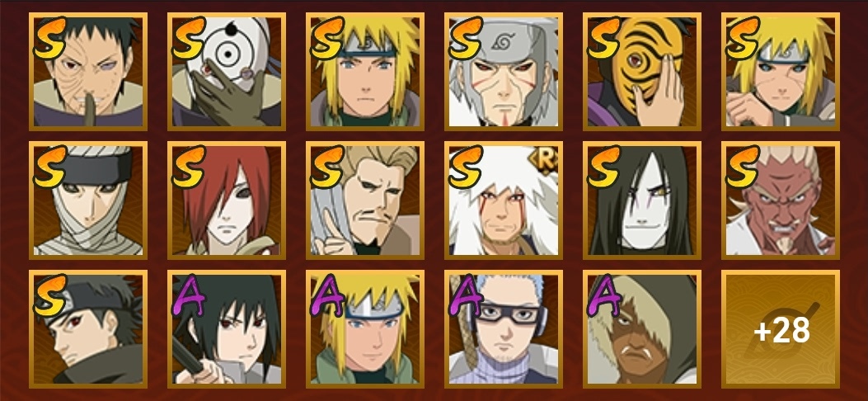
Task: Choose the white spiky-haired ninja with R badge
Action: point(503,200)
